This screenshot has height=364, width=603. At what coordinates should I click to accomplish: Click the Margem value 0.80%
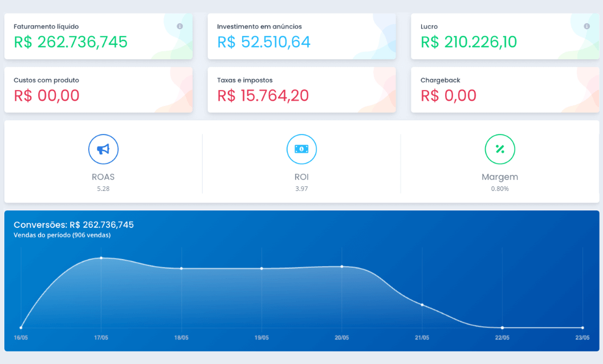tap(500, 189)
